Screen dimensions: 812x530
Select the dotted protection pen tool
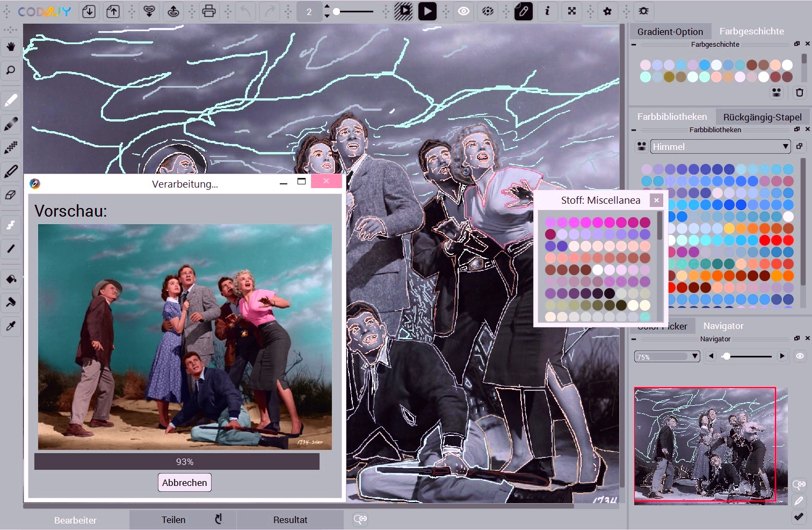[x=11, y=148]
